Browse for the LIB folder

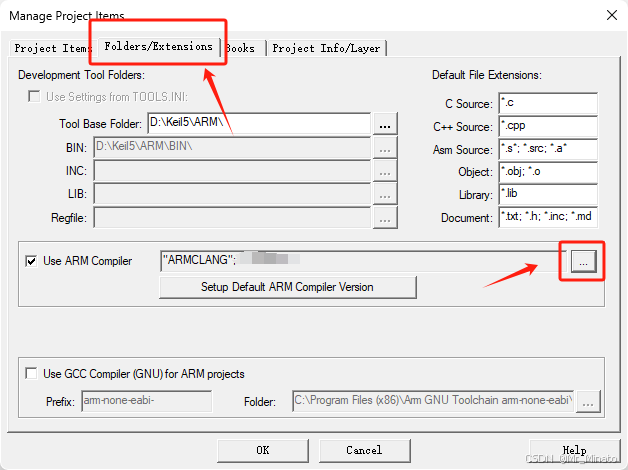pos(385,195)
